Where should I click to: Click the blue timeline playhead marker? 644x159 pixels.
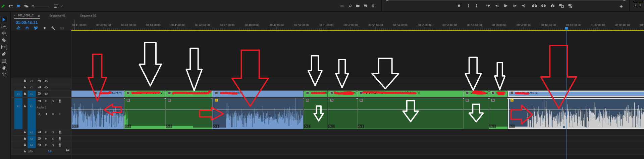(x=567, y=28)
